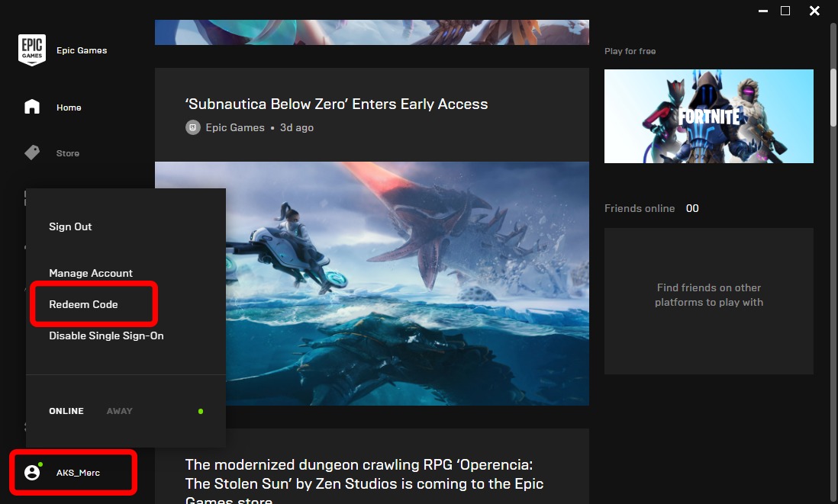838x504 pixels.
Task: Switch status to AWAY
Action: click(119, 411)
